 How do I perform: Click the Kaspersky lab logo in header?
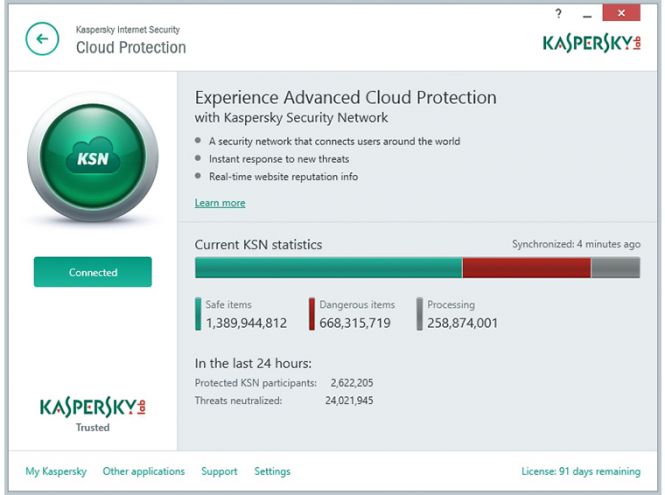coord(592,43)
